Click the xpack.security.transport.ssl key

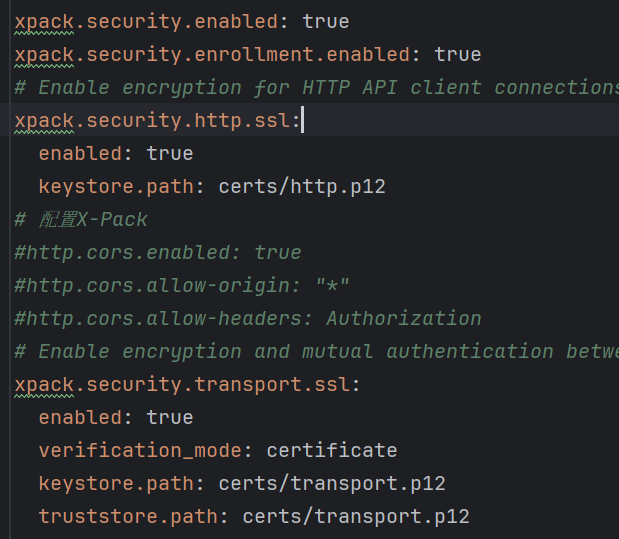182,385
